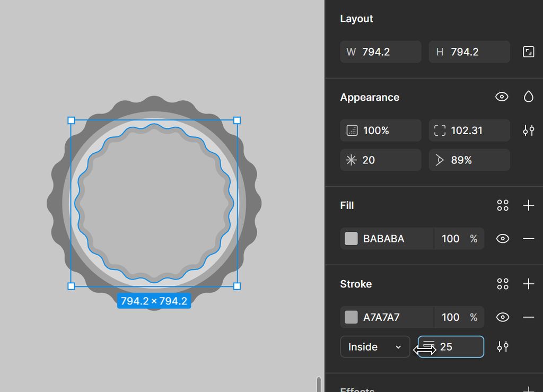This screenshot has height=392, width=543.
Task: Click the height field showing 794.2
Action: (x=469, y=52)
